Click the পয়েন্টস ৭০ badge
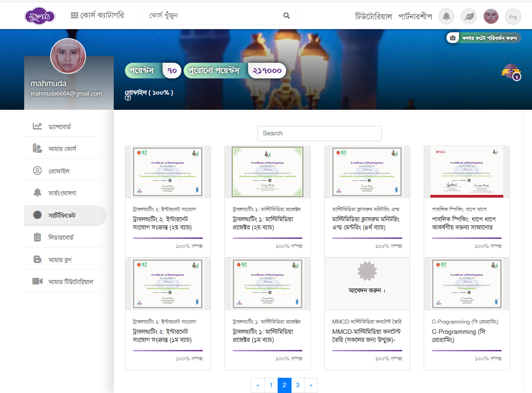Viewport: 532px width, 393px height. pos(153,71)
